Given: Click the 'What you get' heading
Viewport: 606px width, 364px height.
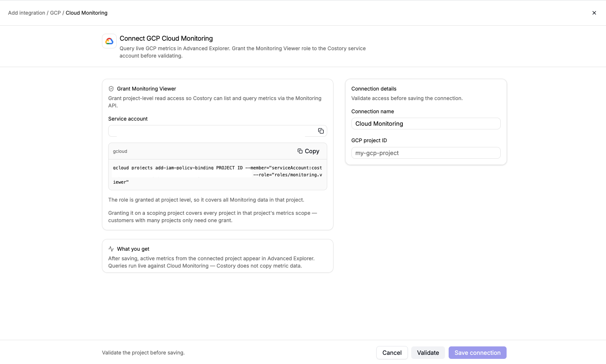Looking at the screenshot, I should pyautogui.click(x=133, y=249).
